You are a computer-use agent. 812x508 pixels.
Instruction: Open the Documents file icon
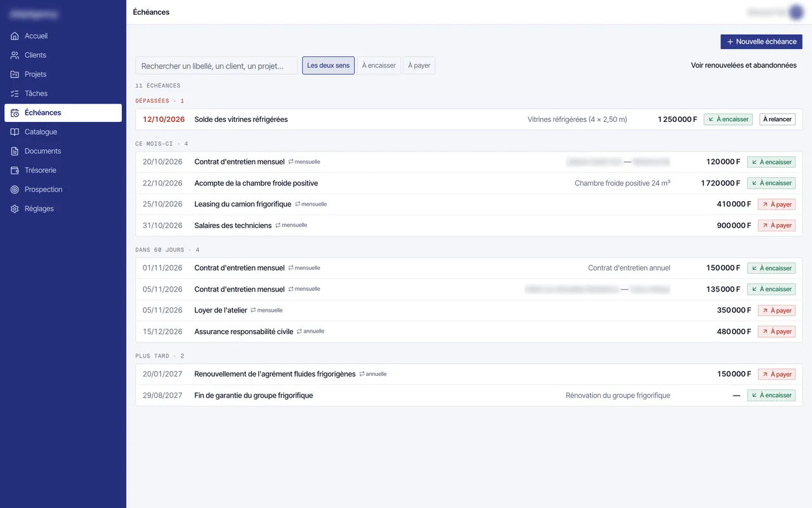(15, 151)
